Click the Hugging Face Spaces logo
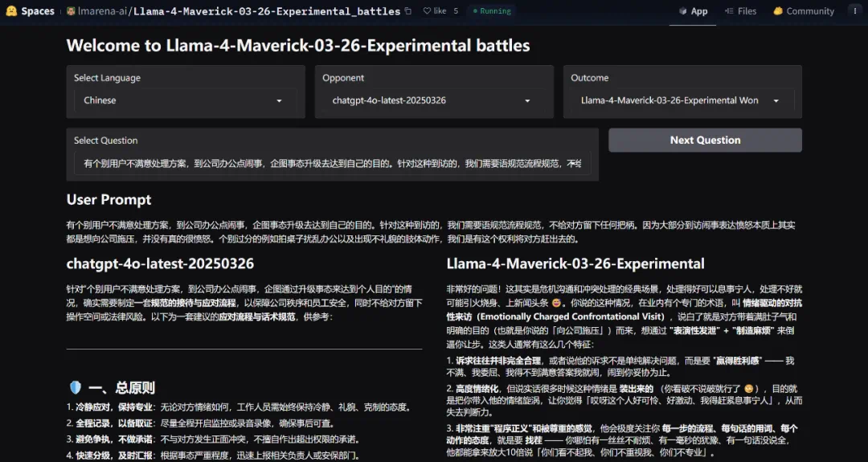 (11, 11)
